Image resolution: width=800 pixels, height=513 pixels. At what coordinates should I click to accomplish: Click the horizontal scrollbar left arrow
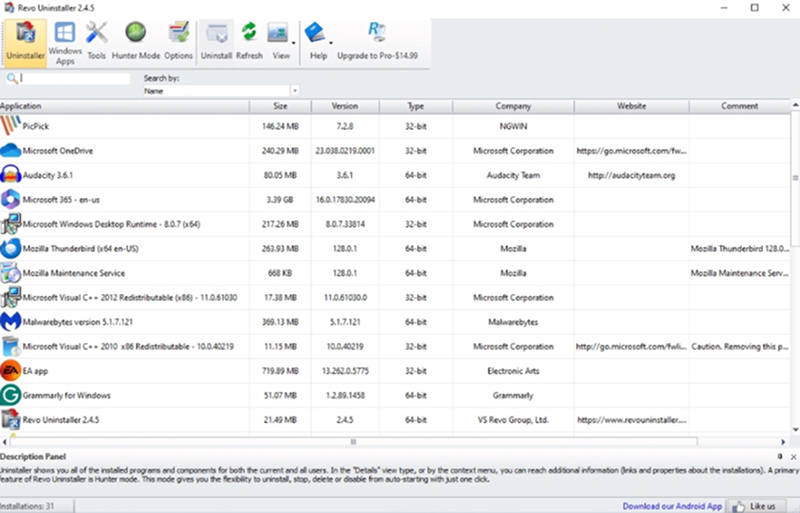point(5,442)
